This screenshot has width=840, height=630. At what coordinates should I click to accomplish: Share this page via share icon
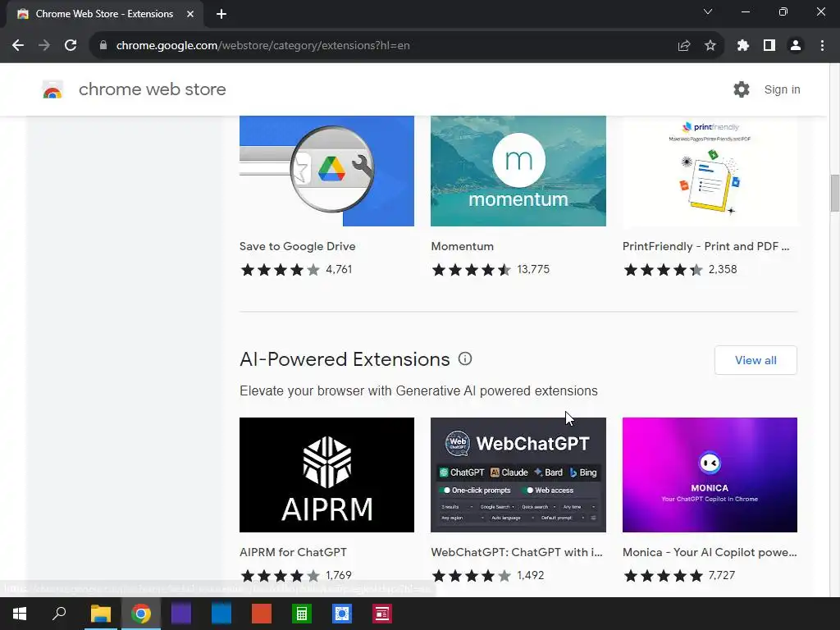click(x=683, y=46)
